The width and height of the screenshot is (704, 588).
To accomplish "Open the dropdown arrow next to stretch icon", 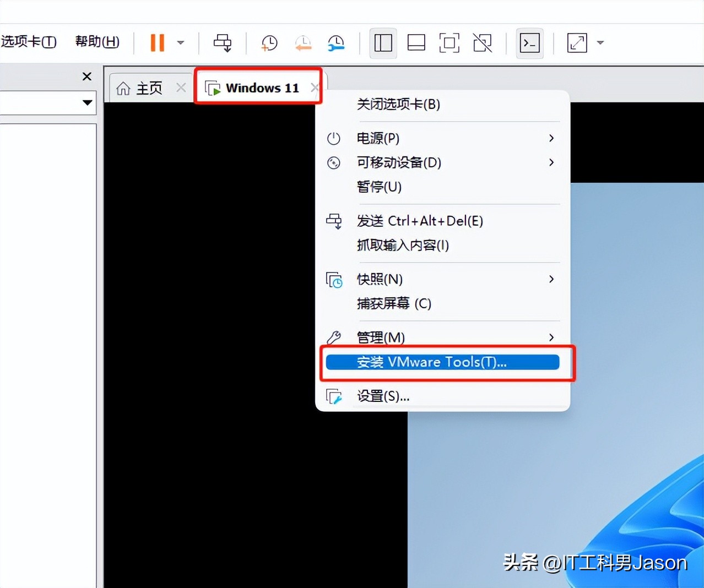I will pyautogui.click(x=600, y=42).
